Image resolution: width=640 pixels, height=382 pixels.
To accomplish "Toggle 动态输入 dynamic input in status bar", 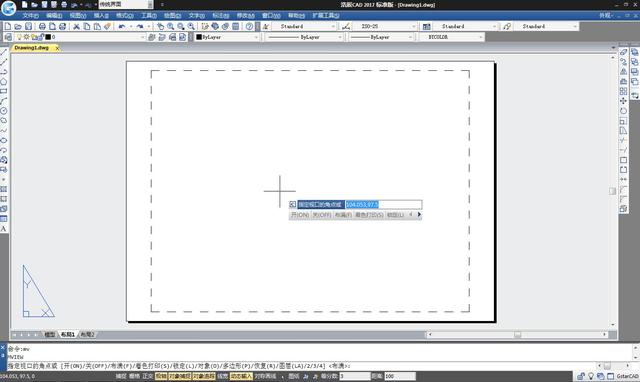I will (x=241, y=376).
